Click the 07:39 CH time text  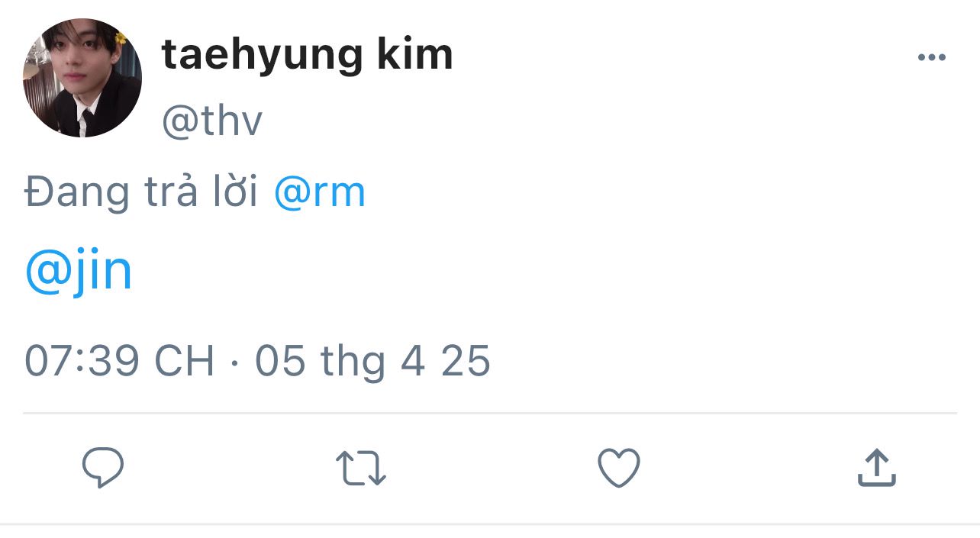(120, 360)
